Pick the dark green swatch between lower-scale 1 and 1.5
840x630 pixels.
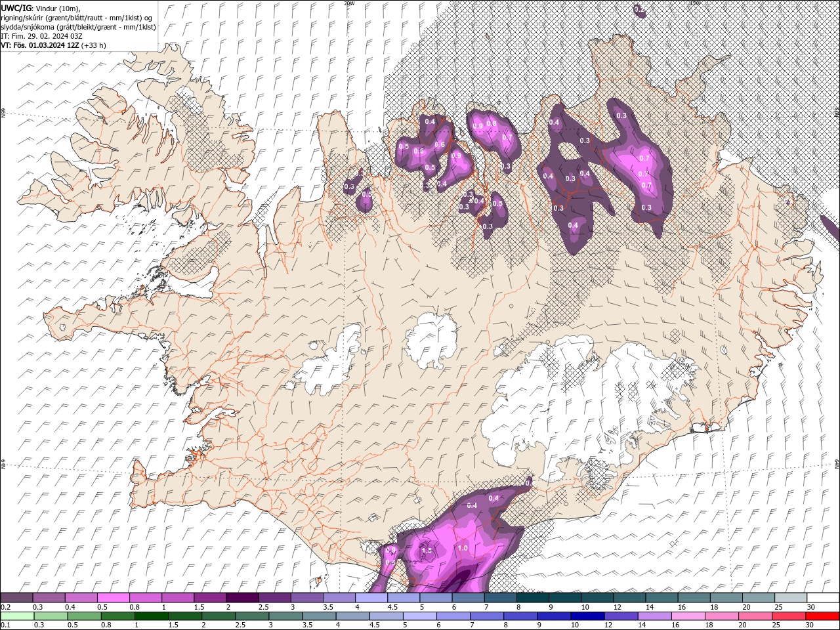pos(152,616)
